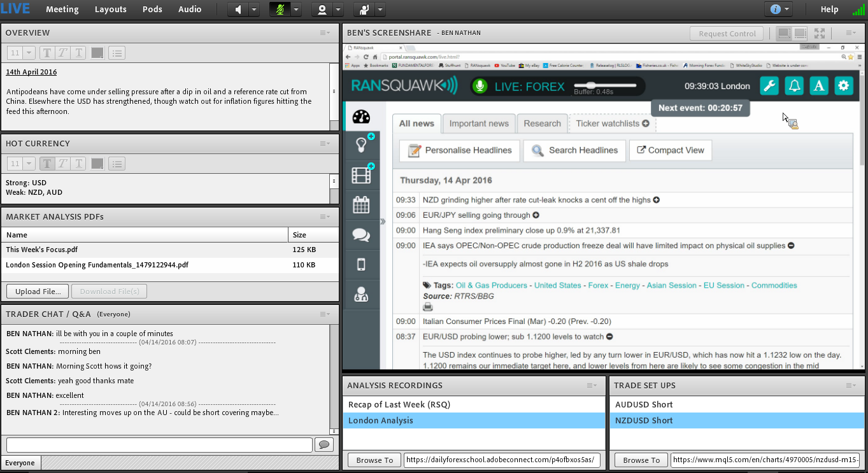Switch to Important news tab
The height and width of the screenshot is (473, 868).
[x=479, y=124]
